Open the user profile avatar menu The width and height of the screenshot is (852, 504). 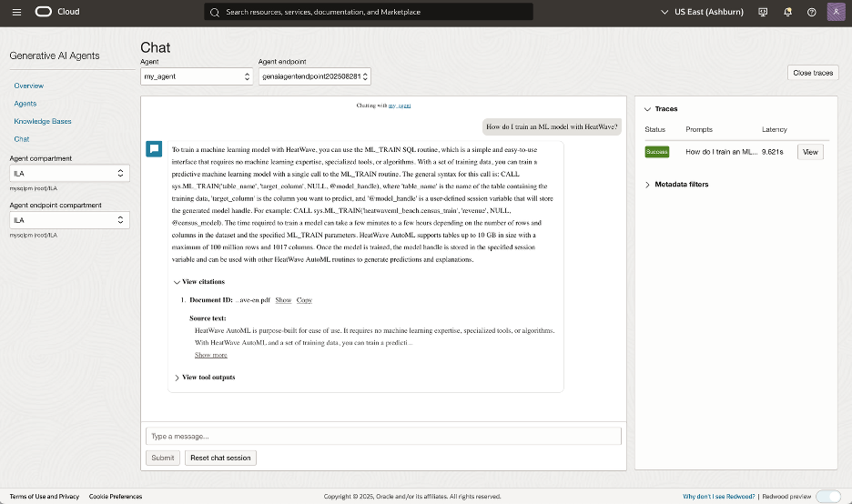tap(836, 12)
